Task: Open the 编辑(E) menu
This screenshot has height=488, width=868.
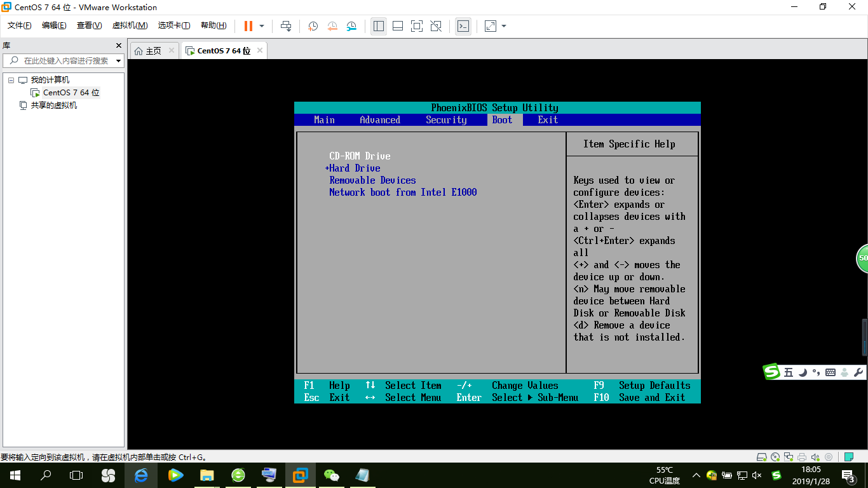Action: pos(54,25)
